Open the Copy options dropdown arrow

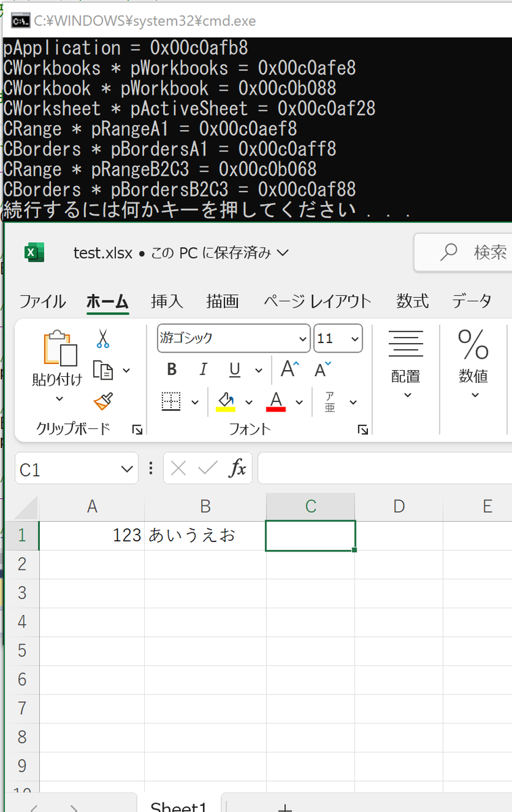pyautogui.click(x=126, y=371)
